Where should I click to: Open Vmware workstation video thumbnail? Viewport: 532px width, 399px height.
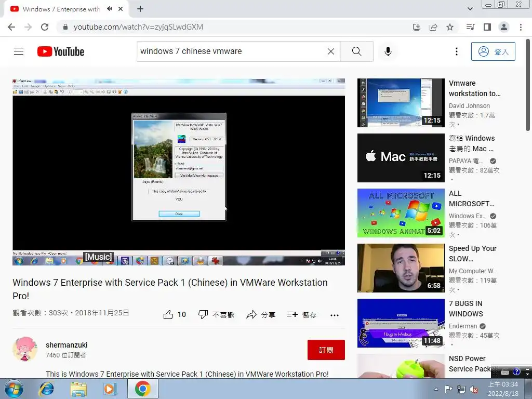[x=401, y=103]
